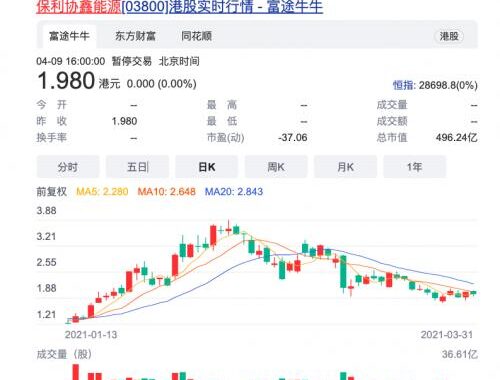The height and width of the screenshot is (380, 500).
Task: Click the chart end date 2021-03-31
Action: [447, 335]
